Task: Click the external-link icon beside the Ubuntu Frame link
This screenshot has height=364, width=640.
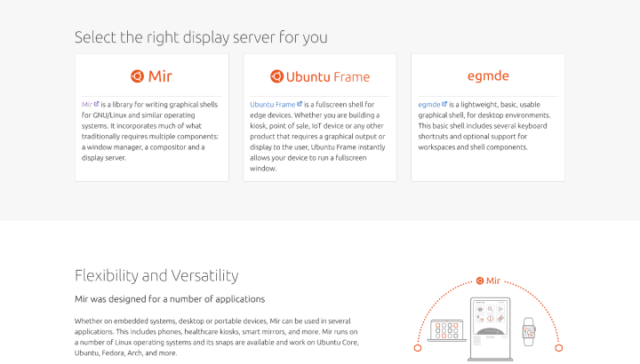Action: coord(300,104)
